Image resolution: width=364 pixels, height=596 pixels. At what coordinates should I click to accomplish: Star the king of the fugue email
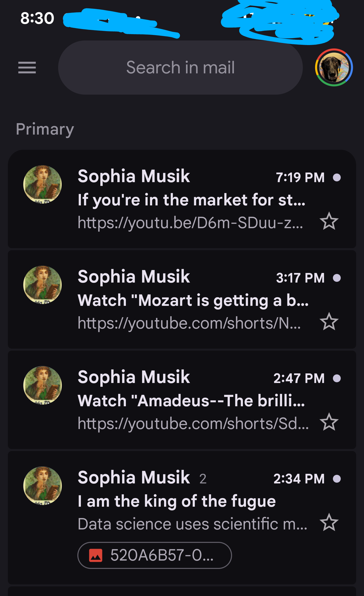329,522
